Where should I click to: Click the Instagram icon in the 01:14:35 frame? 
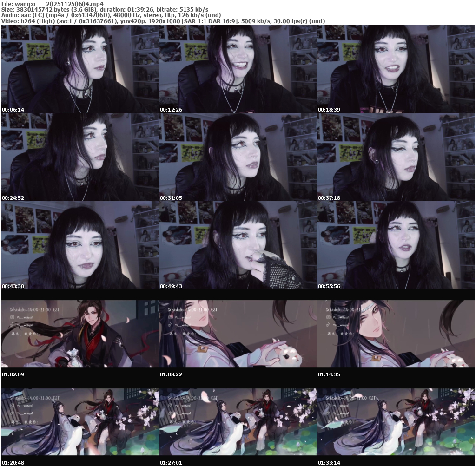click(328, 317)
